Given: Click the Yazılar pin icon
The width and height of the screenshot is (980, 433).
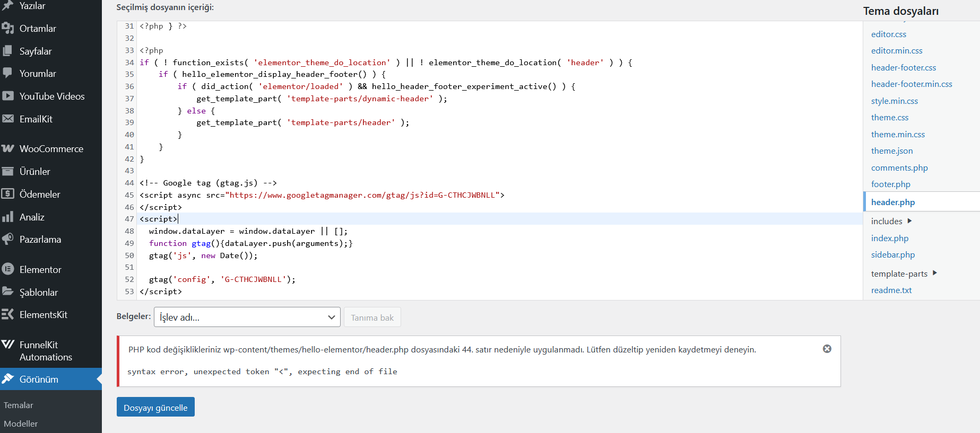Looking at the screenshot, I should (x=7, y=6).
